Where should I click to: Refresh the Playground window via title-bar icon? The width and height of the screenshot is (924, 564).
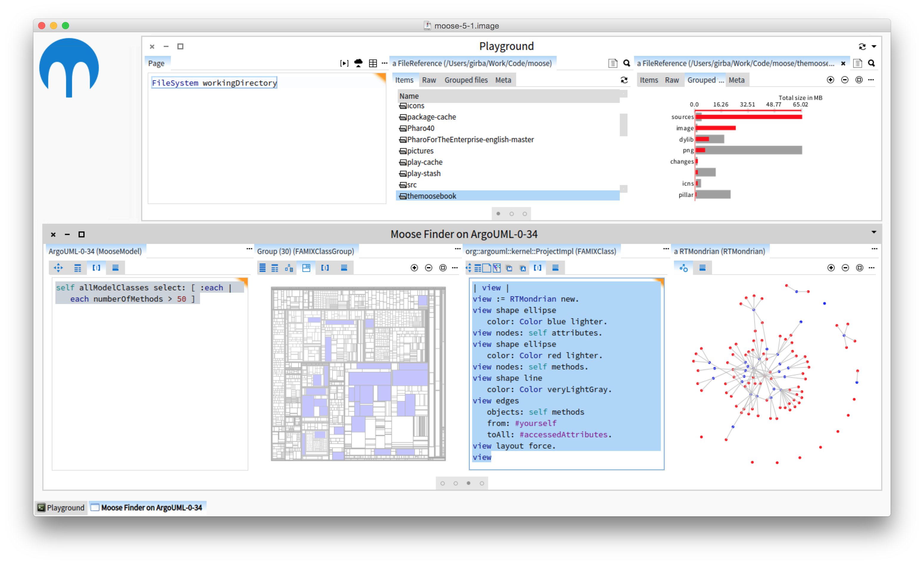click(x=862, y=46)
